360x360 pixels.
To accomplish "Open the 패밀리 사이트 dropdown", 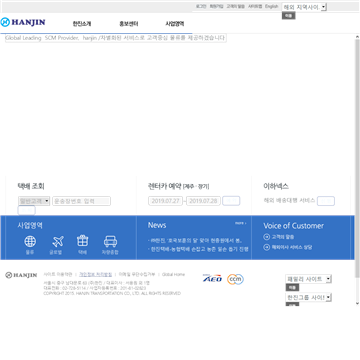I will pyautogui.click(x=308, y=279).
